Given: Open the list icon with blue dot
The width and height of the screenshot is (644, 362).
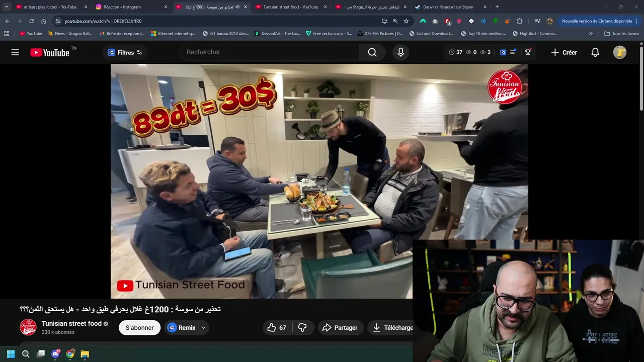Looking at the screenshot, I should coord(513,52).
